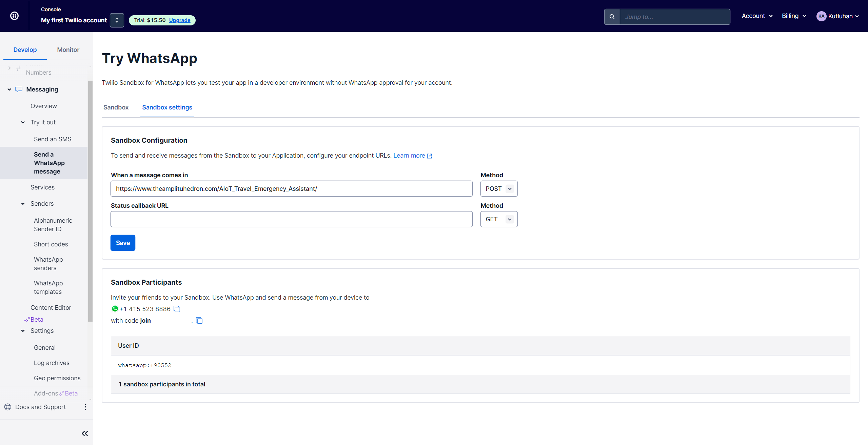The width and height of the screenshot is (868, 445).
Task: Select the Sandbox settings tab
Action: [x=167, y=107]
